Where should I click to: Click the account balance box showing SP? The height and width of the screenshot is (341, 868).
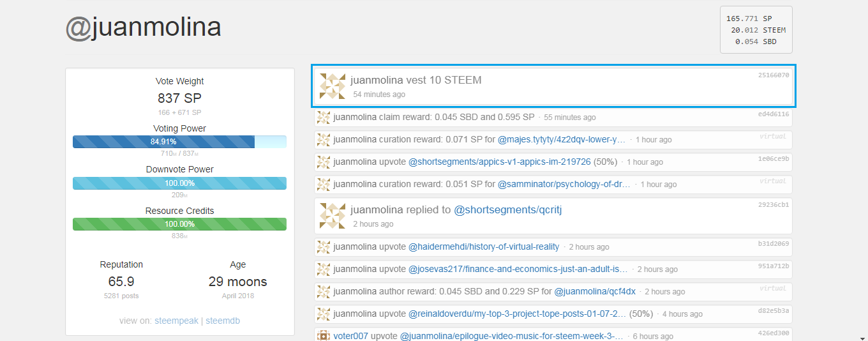pos(756,30)
